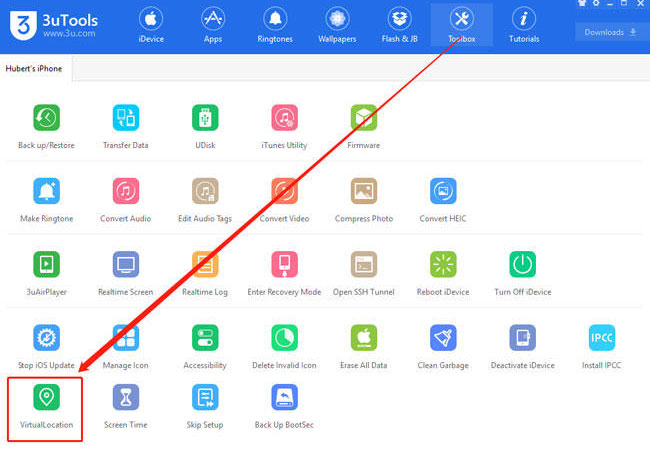Switch to Flash & JB

[x=399, y=25]
